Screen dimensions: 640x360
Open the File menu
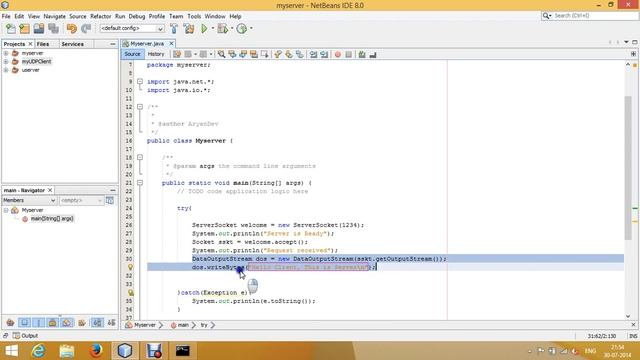6,16
